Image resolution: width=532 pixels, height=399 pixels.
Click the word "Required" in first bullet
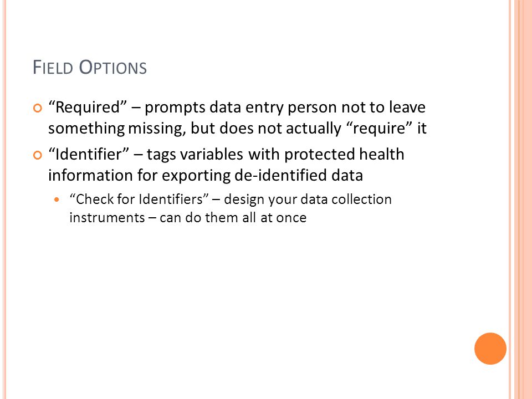click(x=88, y=108)
